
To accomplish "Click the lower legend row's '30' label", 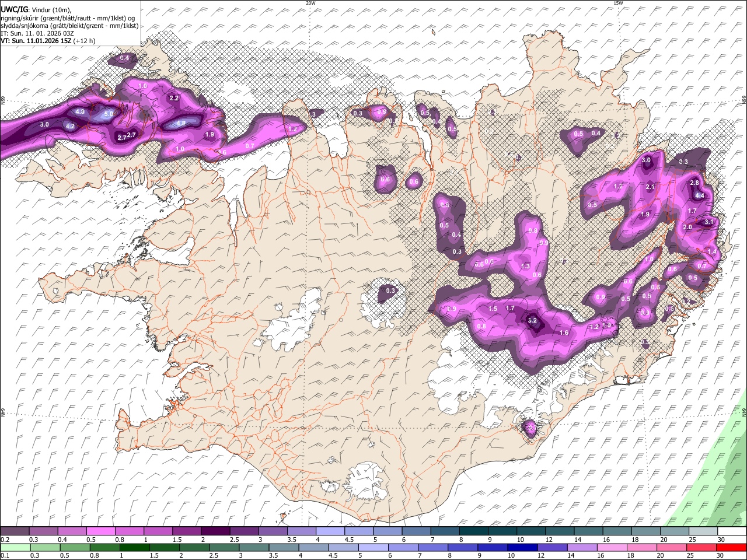I will (721, 555).
